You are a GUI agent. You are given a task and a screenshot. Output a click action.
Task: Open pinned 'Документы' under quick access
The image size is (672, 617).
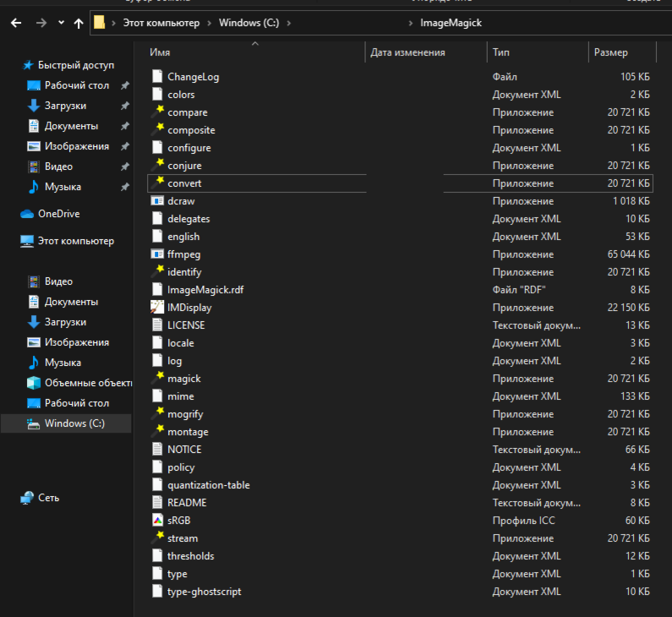pos(71,126)
